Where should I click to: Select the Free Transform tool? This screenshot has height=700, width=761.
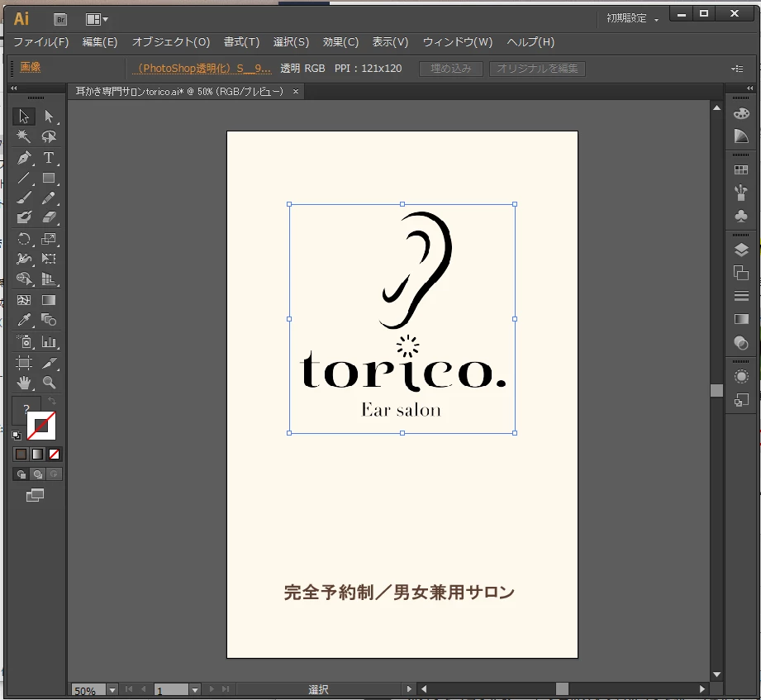click(49, 258)
